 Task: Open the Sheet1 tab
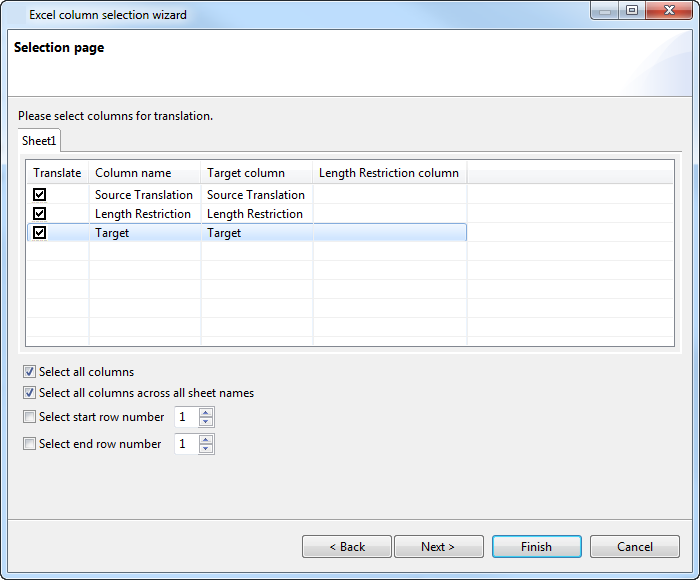pyautogui.click(x=39, y=141)
